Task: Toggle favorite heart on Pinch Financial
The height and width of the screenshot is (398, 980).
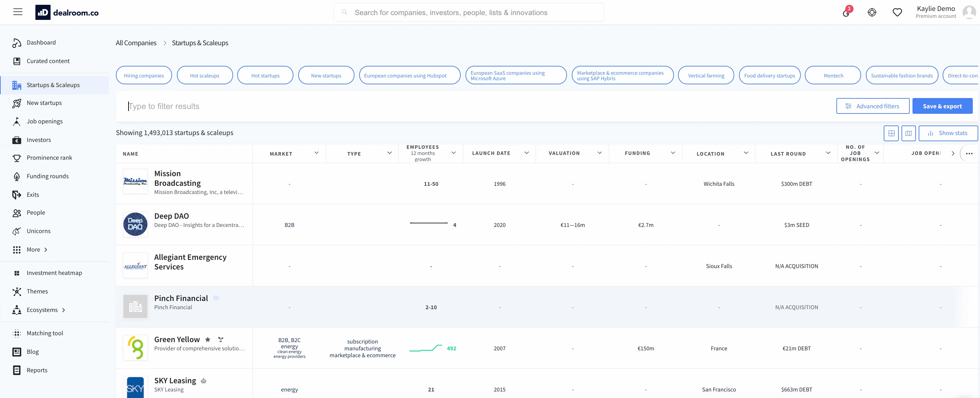Action: click(x=216, y=298)
